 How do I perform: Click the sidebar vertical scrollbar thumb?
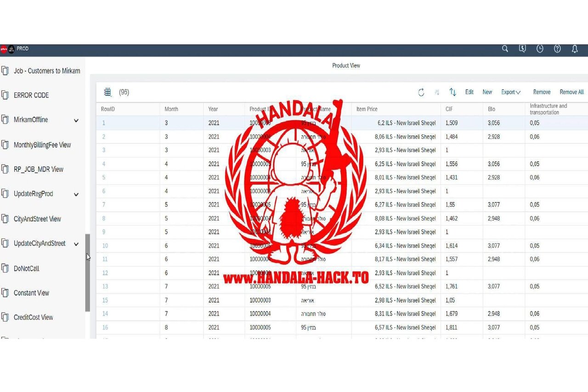[x=87, y=273]
